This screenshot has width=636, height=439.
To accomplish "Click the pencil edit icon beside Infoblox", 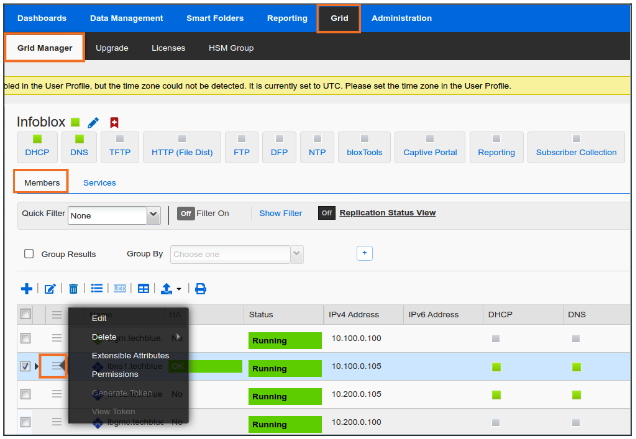I will pos(94,123).
